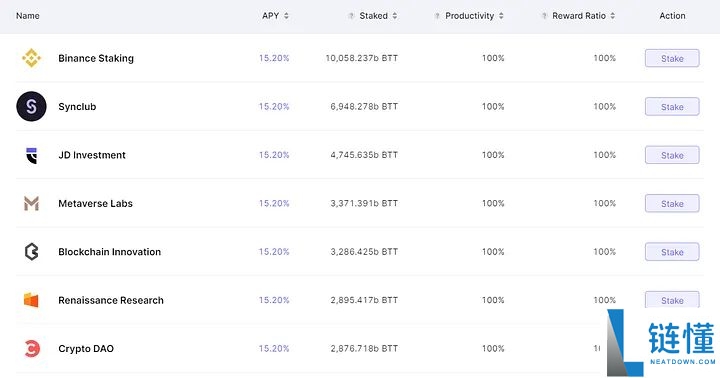Click Crypto DAO's 15.20% APY value
720x378 pixels.
click(x=274, y=349)
